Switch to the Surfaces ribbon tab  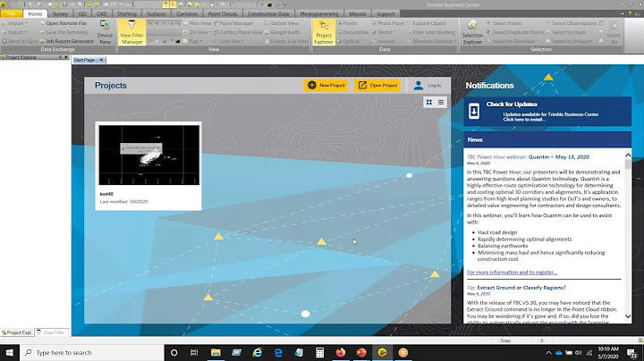(x=156, y=13)
